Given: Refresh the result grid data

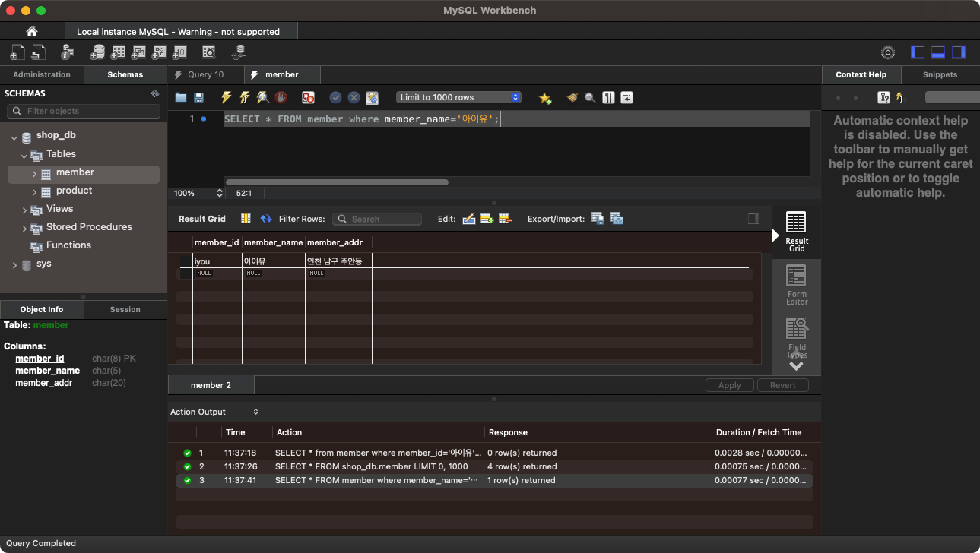Looking at the screenshot, I should [266, 219].
